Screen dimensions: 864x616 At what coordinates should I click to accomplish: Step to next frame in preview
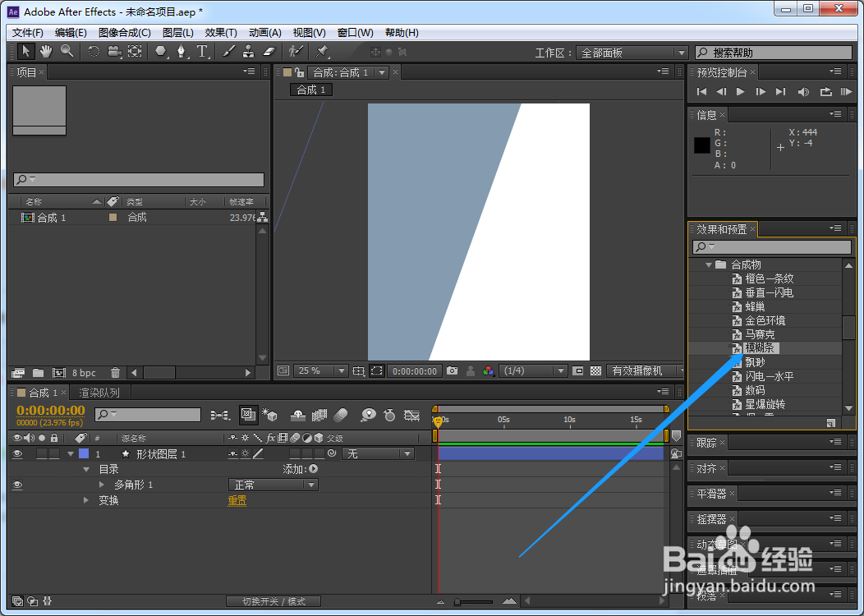[761, 91]
